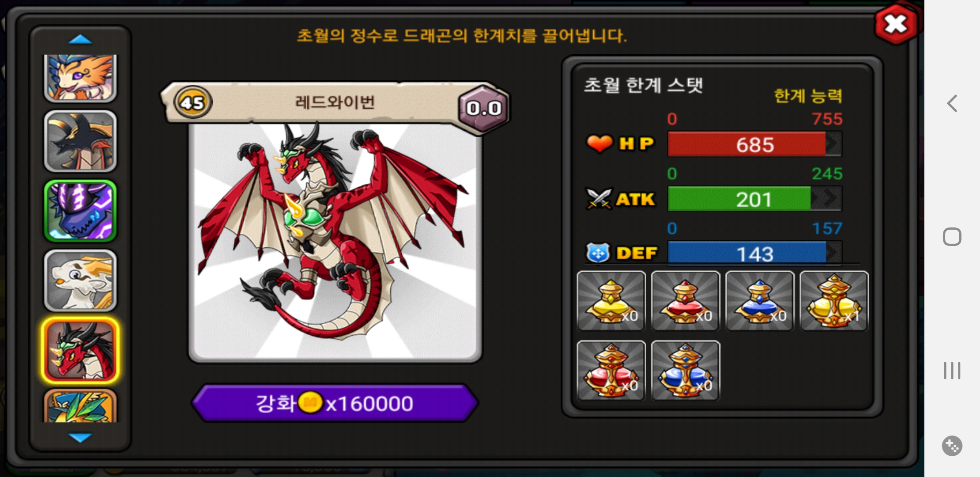Select the large blue essence potion
Viewport: 980px width, 477px height.
(686, 371)
